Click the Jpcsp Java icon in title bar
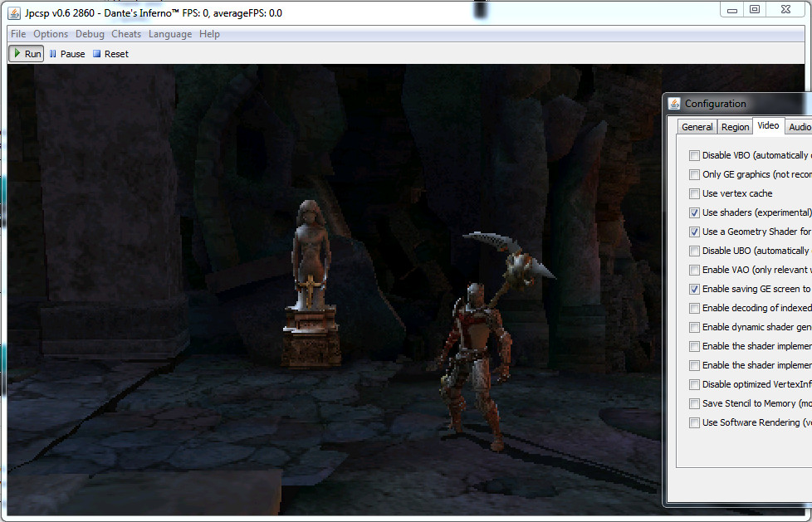The width and height of the screenshot is (812, 522). 14,13
